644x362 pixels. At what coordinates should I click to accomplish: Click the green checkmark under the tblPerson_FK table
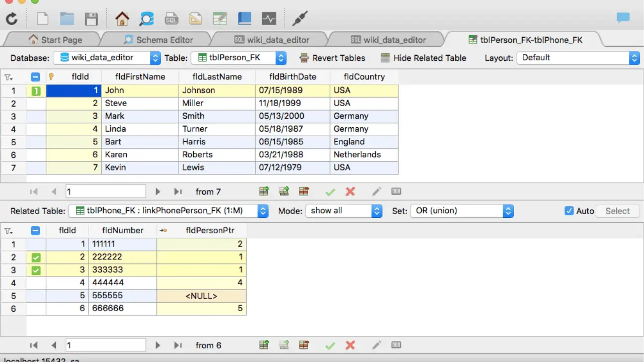[330, 192]
